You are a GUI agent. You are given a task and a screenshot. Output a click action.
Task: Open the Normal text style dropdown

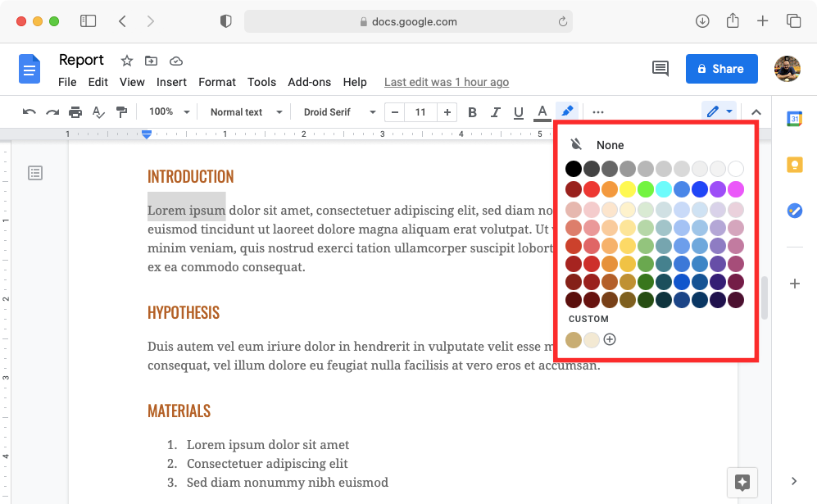(243, 111)
